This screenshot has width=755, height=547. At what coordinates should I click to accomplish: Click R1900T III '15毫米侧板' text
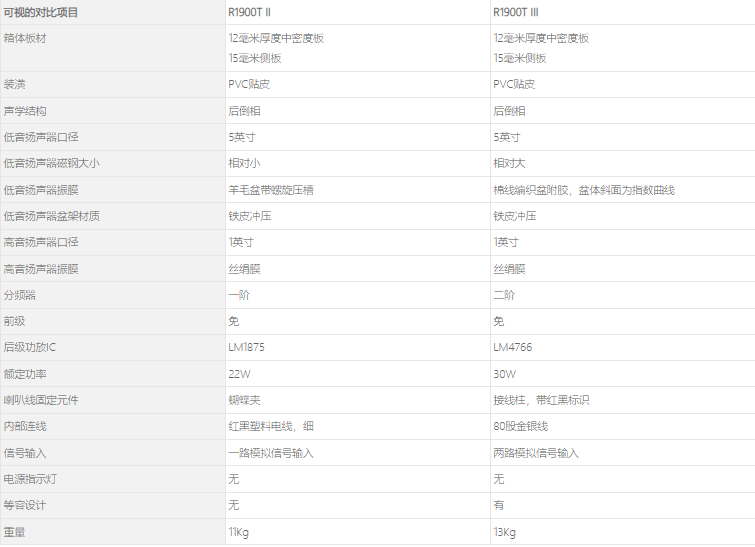pos(520,58)
